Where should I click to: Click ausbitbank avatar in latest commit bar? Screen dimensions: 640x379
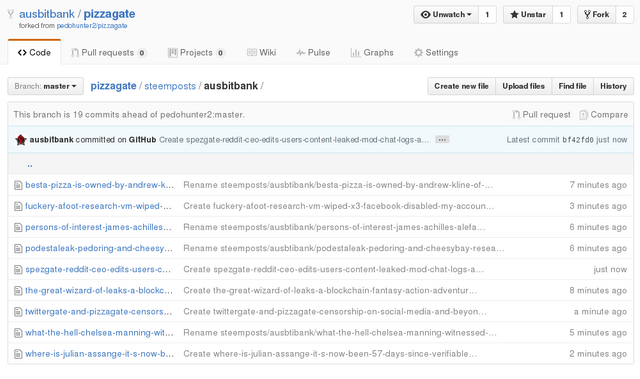click(20, 140)
